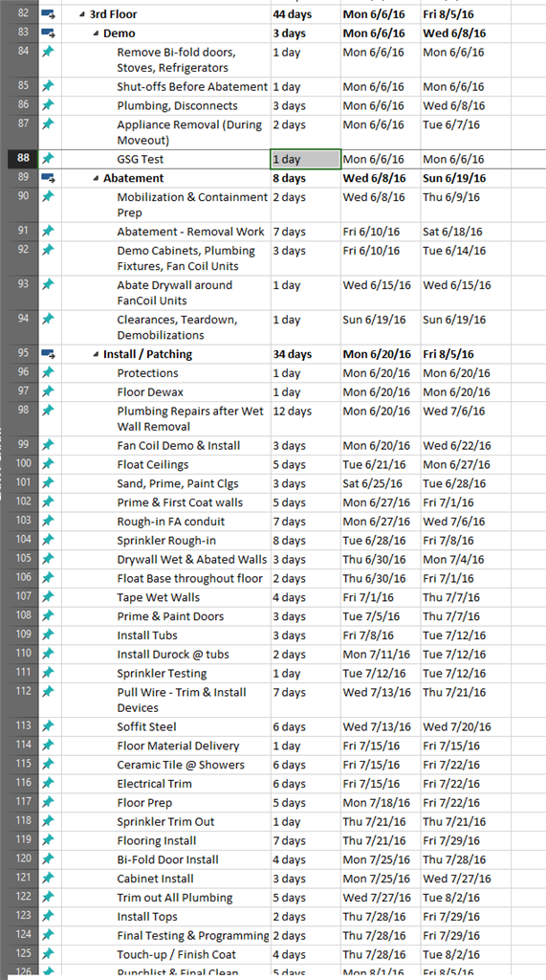
Task: Select task 'Sprinkler Trim Out'
Action: [x=165, y=822]
